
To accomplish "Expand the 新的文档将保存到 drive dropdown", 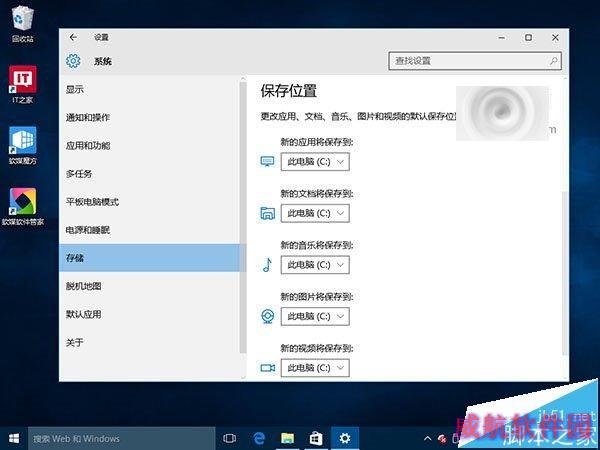I will (x=315, y=213).
